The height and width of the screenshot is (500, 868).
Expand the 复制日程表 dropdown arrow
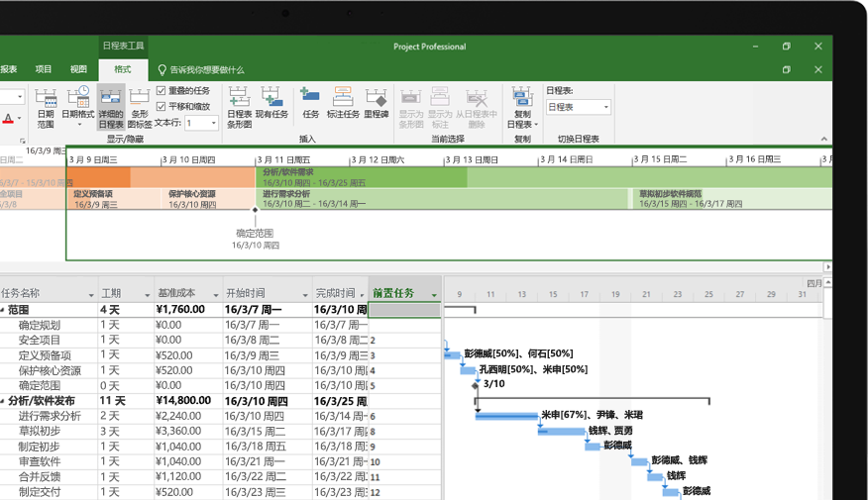coord(536,125)
